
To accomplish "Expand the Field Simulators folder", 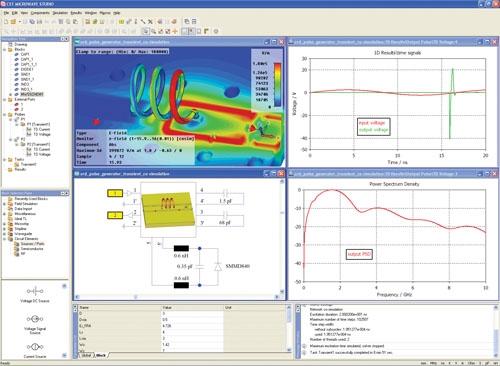I will click(5, 204).
